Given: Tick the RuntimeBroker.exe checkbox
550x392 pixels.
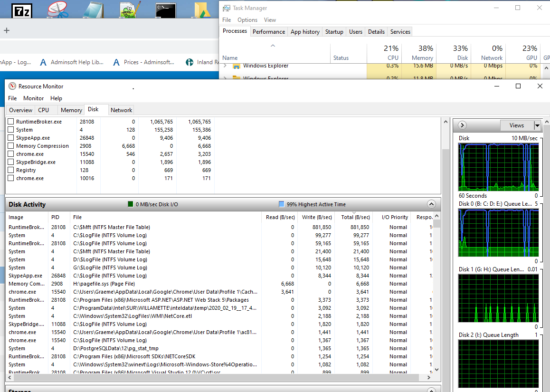Looking at the screenshot, I should click(11, 122).
